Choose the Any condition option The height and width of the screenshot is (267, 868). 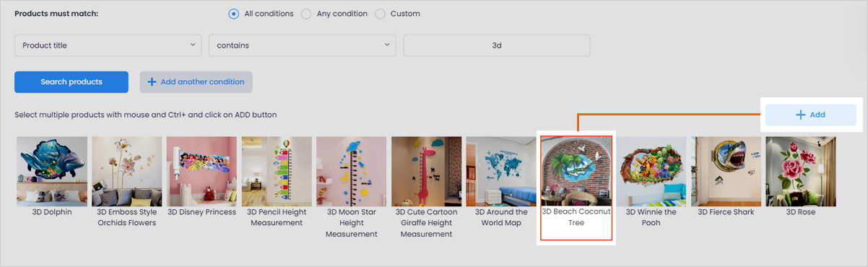pyautogui.click(x=306, y=14)
